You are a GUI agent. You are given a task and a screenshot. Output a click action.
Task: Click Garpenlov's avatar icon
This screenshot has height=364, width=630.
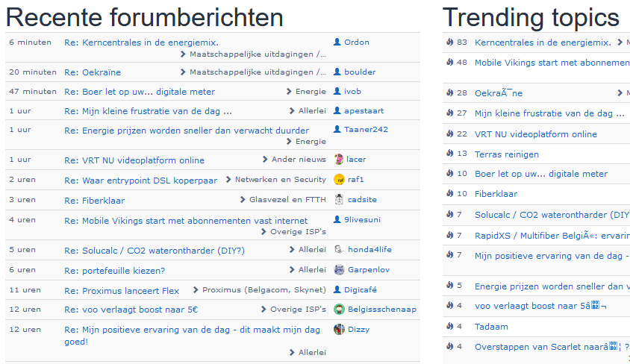[339, 269]
